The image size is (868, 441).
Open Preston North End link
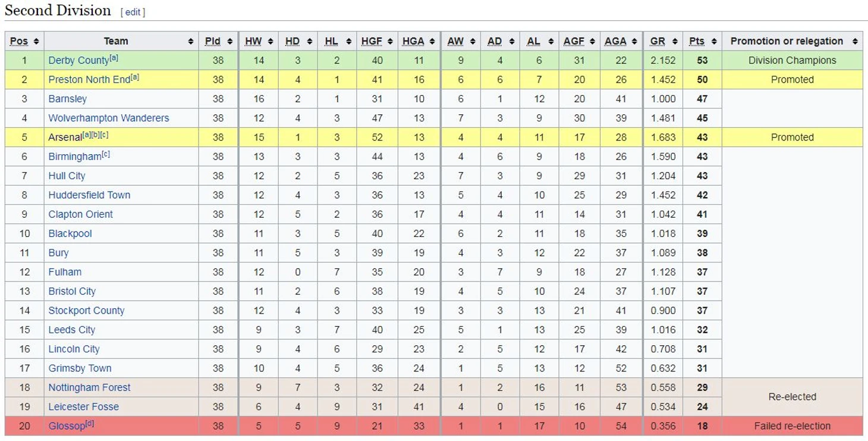(89, 80)
